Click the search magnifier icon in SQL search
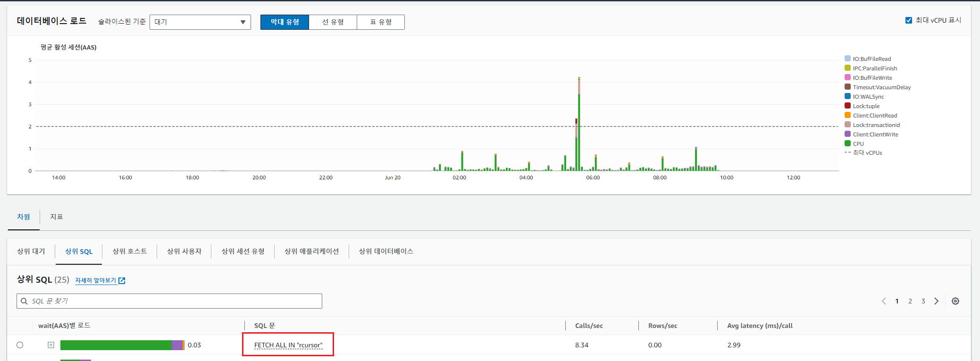 (x=24, y=301)
